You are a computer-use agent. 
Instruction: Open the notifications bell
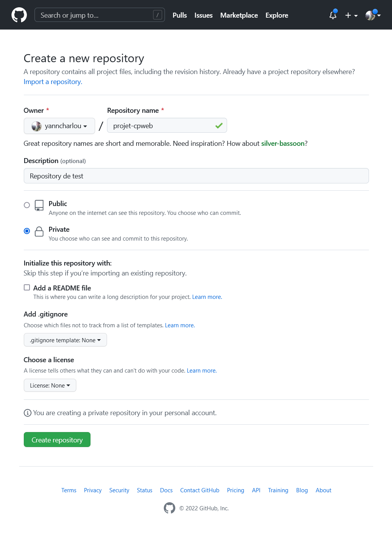[x=333, y=15]
